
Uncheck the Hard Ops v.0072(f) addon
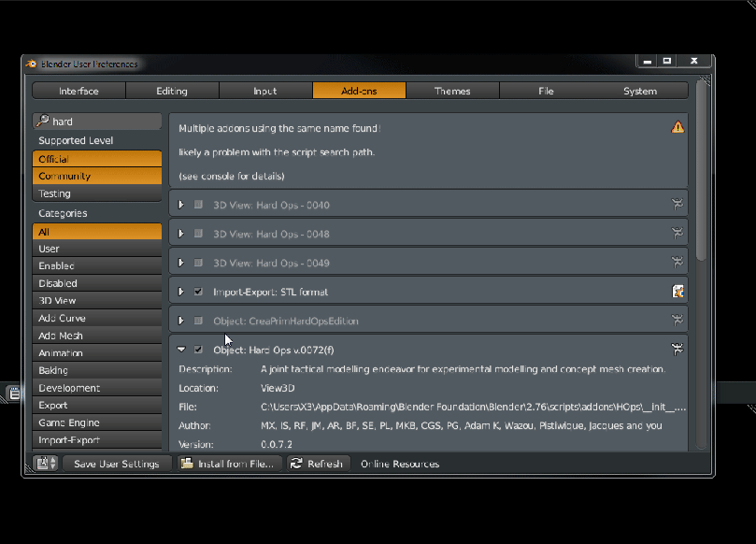click(x=198, y=350)
